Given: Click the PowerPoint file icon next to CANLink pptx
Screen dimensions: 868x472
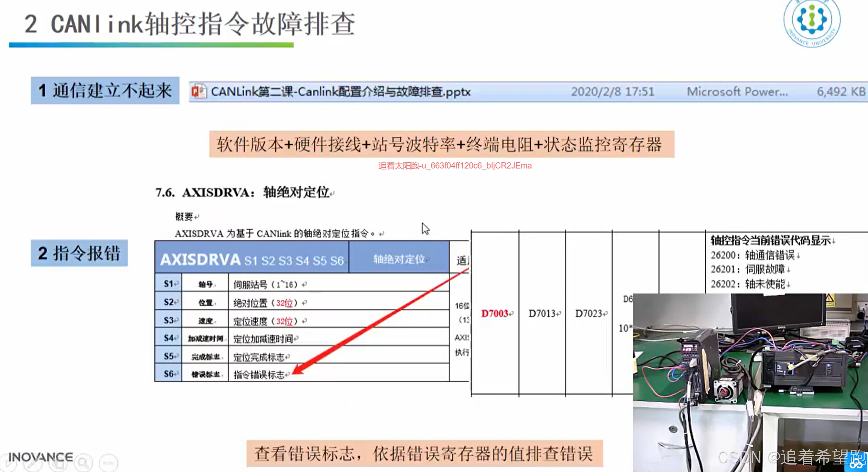Looking at the screenshot, I should coord(199,91).
